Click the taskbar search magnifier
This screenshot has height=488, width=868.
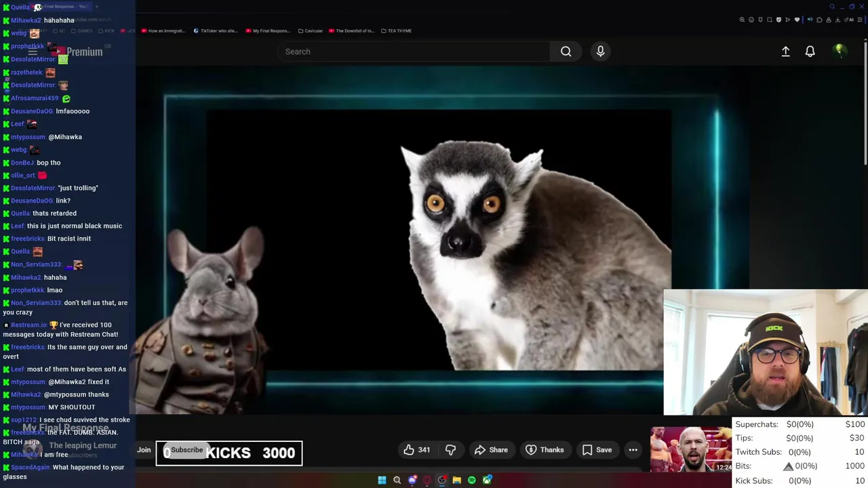click(397, 480)
